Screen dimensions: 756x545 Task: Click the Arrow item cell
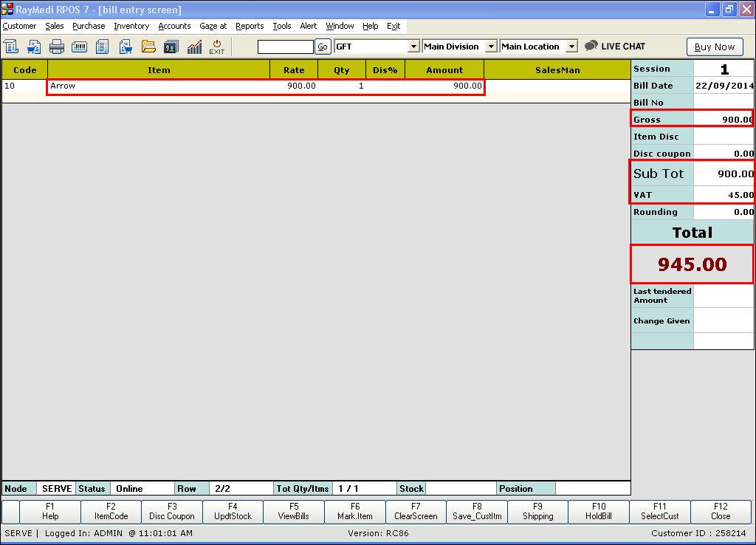pyautogui.click(x=159, y=86)
